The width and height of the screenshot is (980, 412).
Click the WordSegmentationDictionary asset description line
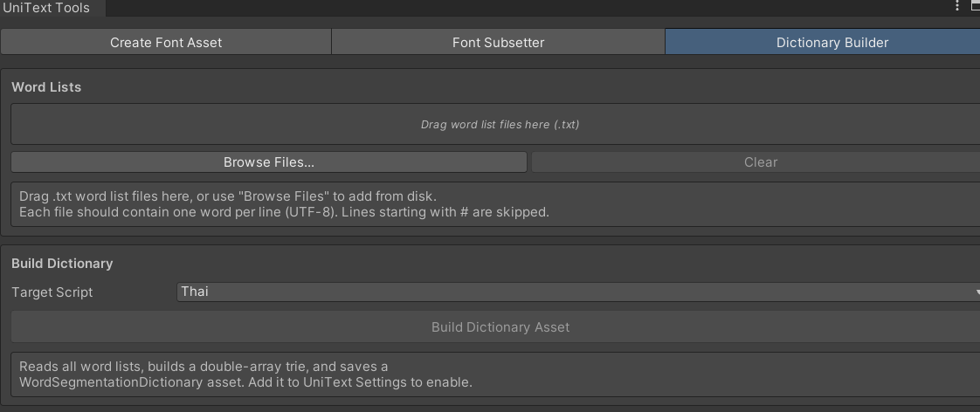coord(245,382)
